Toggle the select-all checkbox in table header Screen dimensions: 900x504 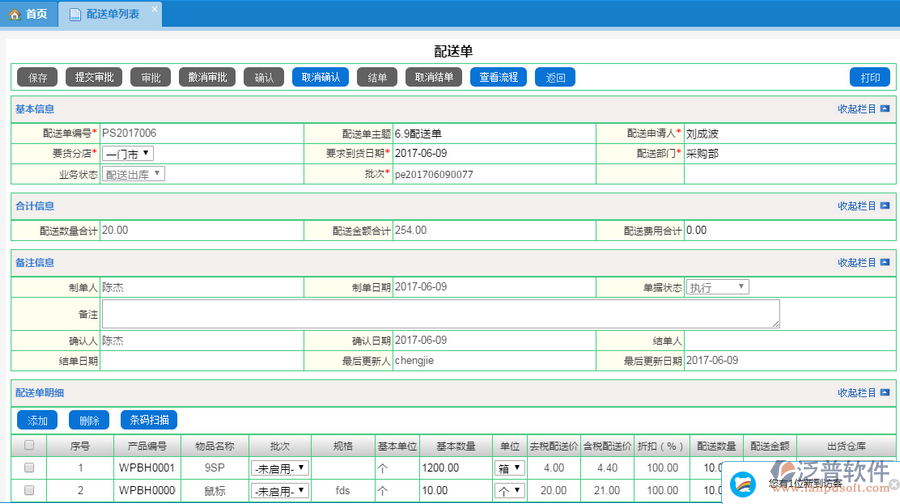(29, 445)
